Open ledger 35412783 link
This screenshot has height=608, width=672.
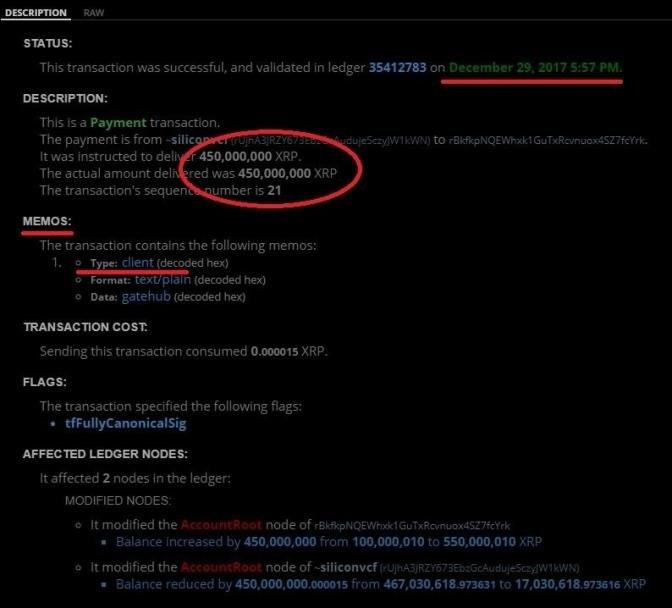click(x=397, y=68)
